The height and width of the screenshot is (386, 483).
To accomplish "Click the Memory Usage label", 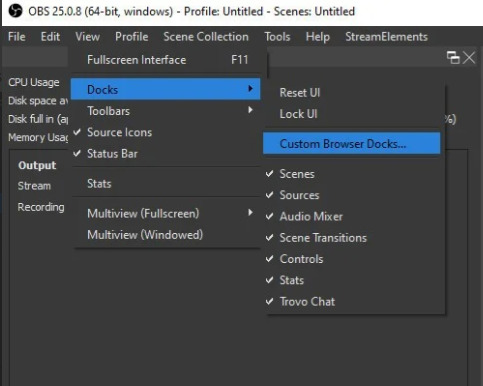I will (38, 137).
